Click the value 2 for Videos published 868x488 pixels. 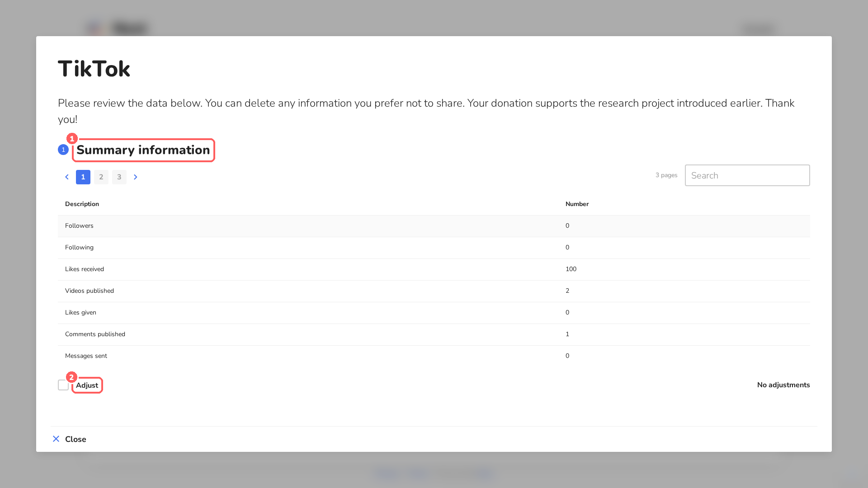pyautogui.click(x=567, y=291)
